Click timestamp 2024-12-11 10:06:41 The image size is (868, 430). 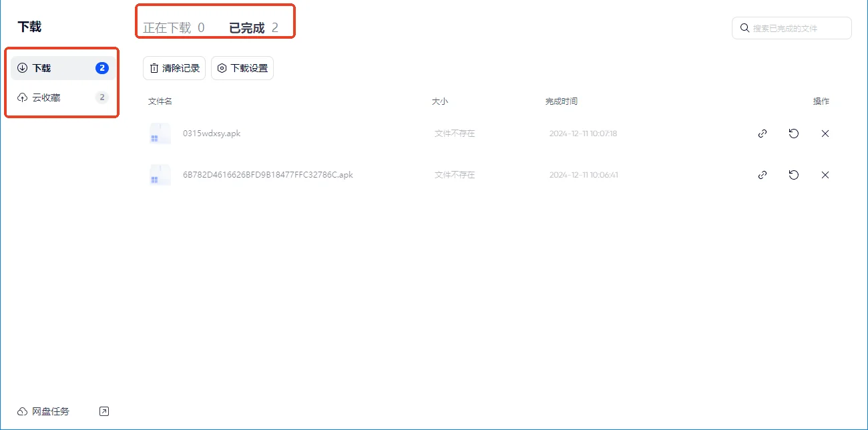(584, 175)
